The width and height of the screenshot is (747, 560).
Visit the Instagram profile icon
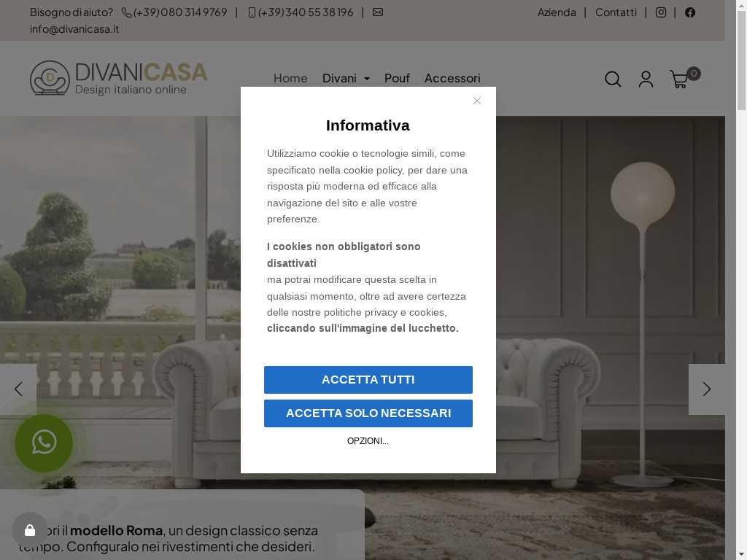click(x=661, y=12)
